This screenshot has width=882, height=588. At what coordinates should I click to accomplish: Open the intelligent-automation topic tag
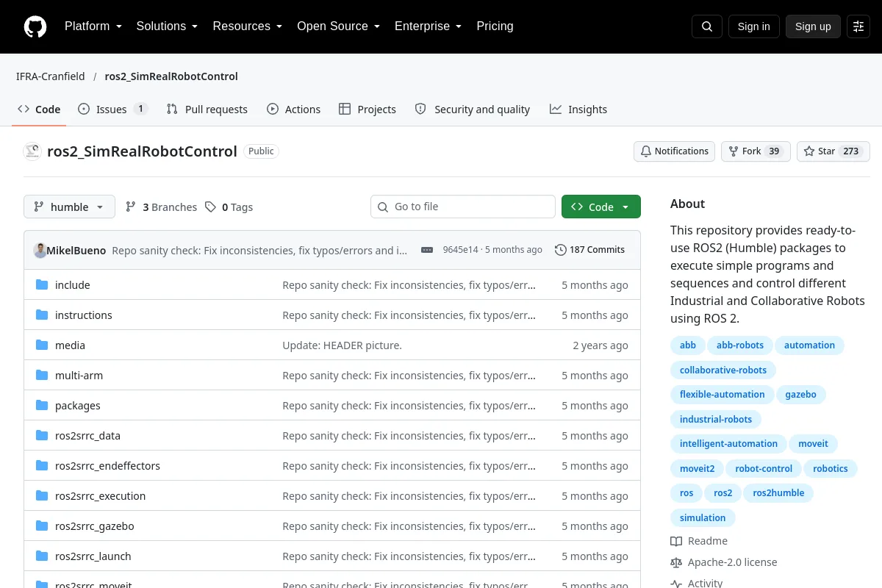(728, 444)
